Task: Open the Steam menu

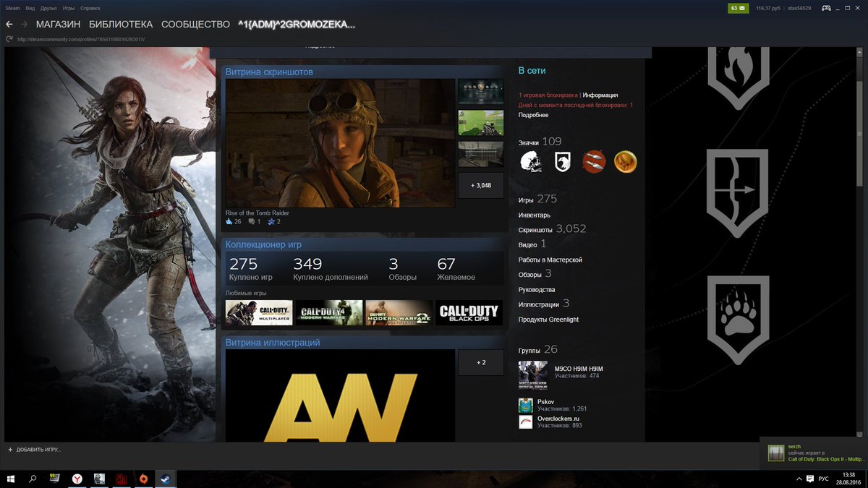Action: [x=12, y=8]
